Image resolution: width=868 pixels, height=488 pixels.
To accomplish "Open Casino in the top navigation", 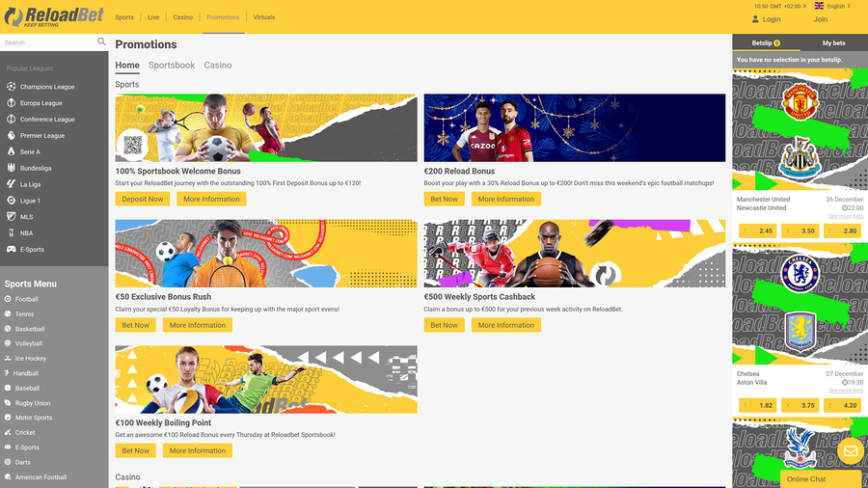I will point(182,17).
